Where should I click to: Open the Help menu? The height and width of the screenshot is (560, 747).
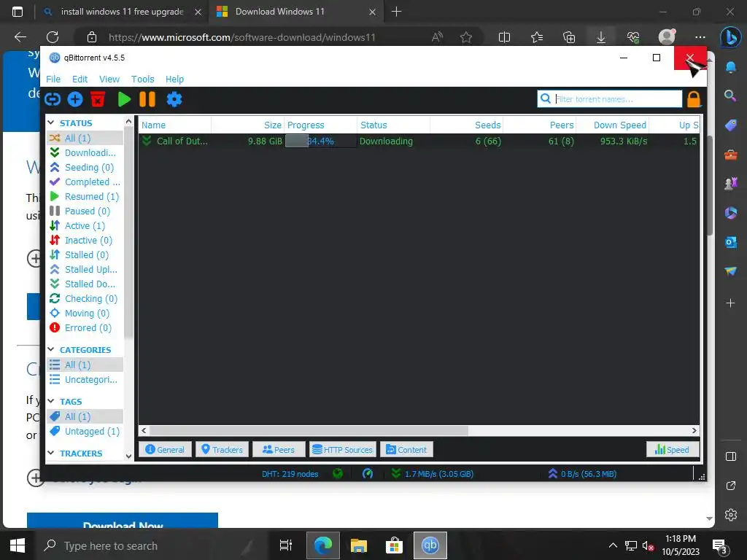click(174, 79)
